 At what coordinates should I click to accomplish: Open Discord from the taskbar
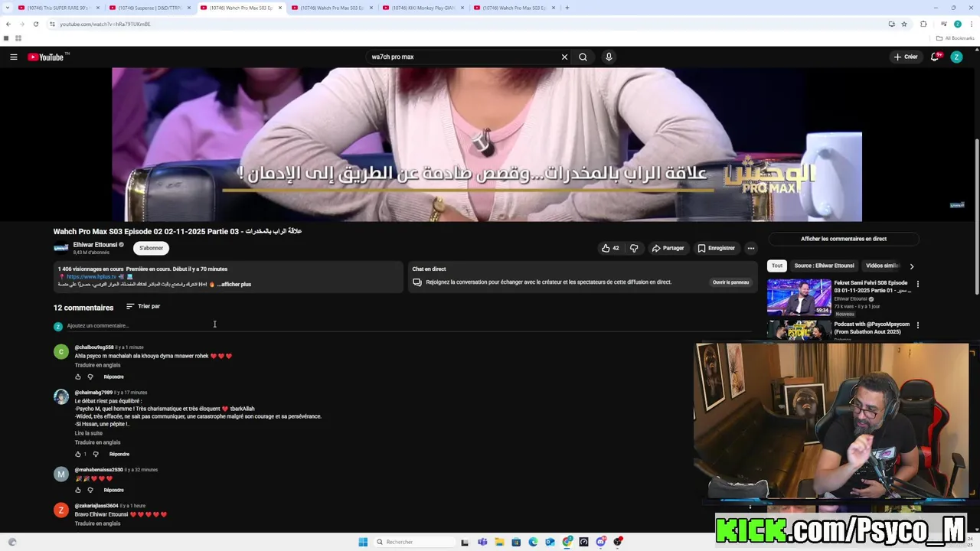pyautogui.click(x=601, y=542)
